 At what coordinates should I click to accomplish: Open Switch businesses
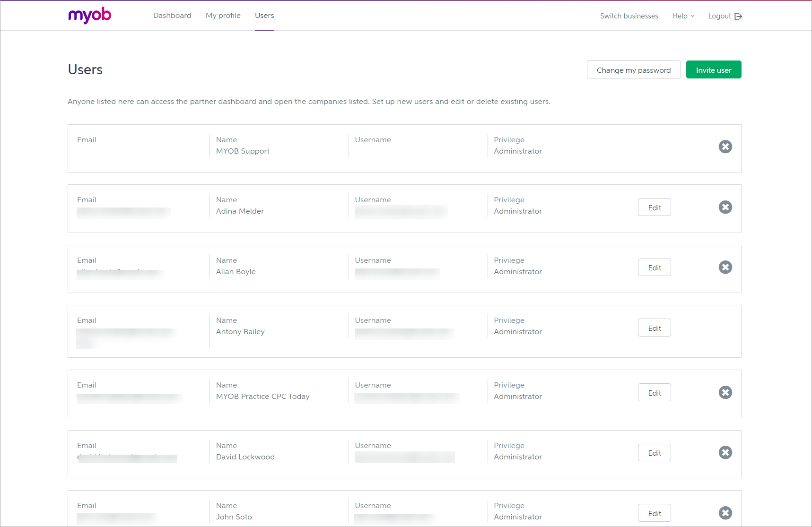pos(629,16)
